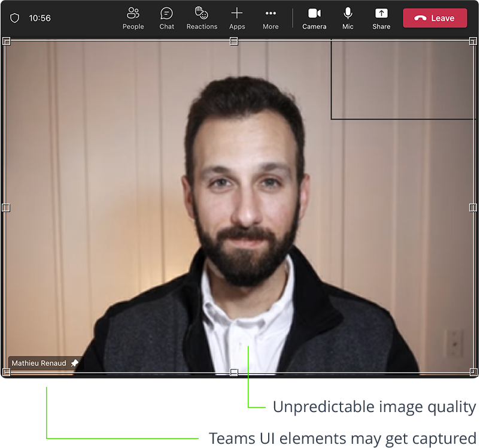Click the right-middle selection handle
The image size is (480, 448).
tap(473, 208)
